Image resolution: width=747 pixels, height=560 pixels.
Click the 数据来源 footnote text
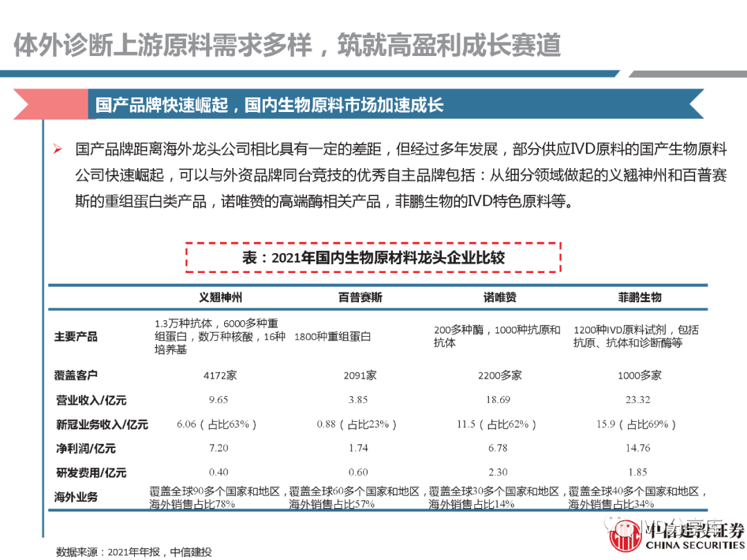[x=133, y=551]
